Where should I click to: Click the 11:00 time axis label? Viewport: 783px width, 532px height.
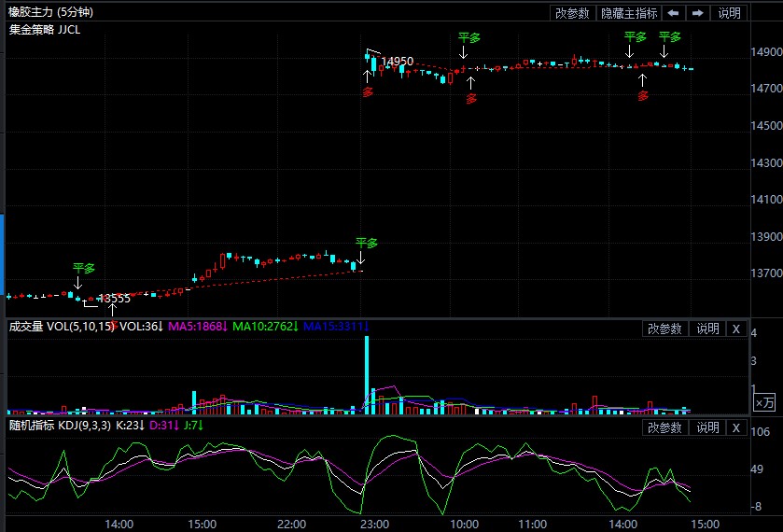click(532, 524)
